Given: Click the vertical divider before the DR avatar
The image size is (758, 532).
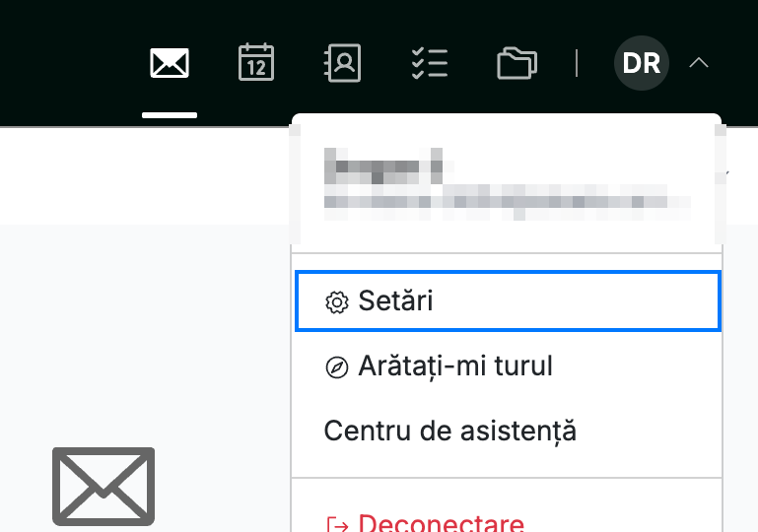Looking at the screenshot, I should coord(577,63).
